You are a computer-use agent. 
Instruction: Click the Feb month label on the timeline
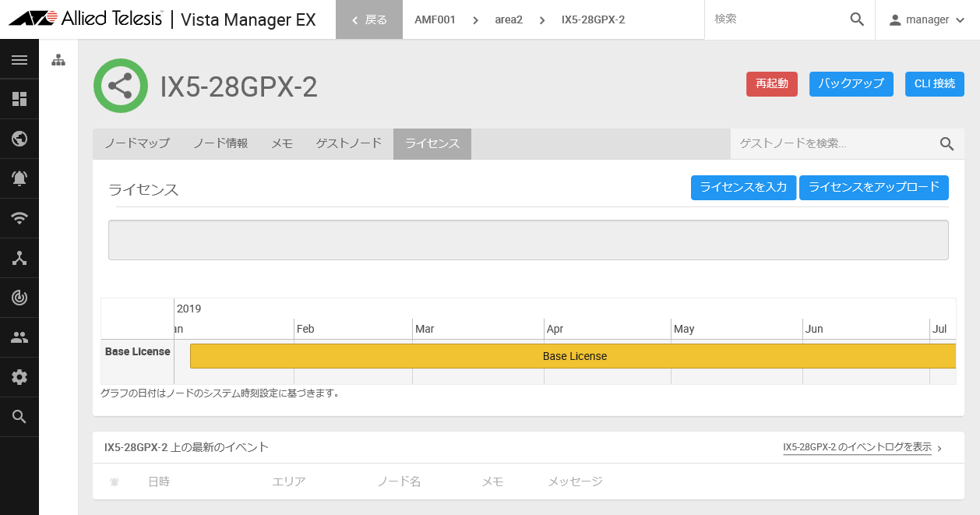[305, 329]
